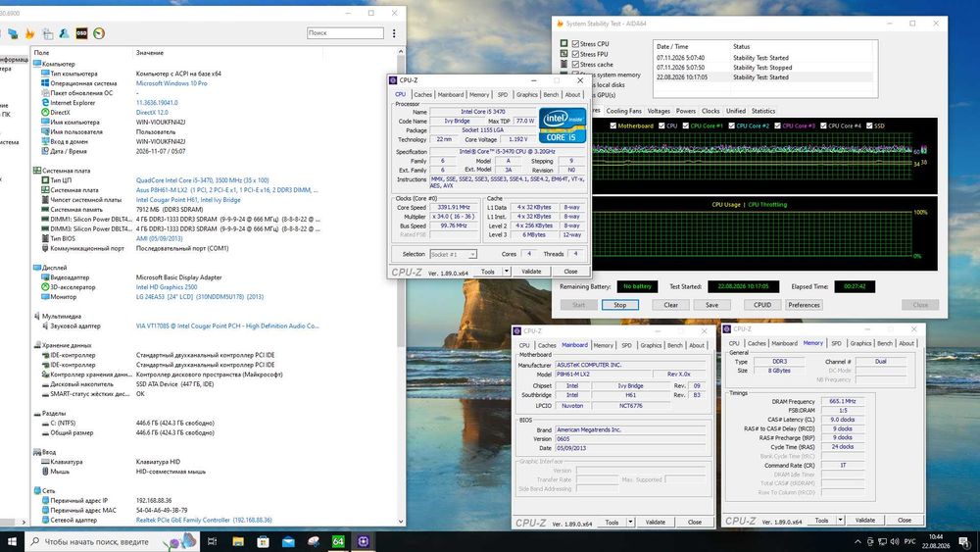
Task: Toggle the CPU temperature graph checkbox
Action: click(x=661, y=125)
